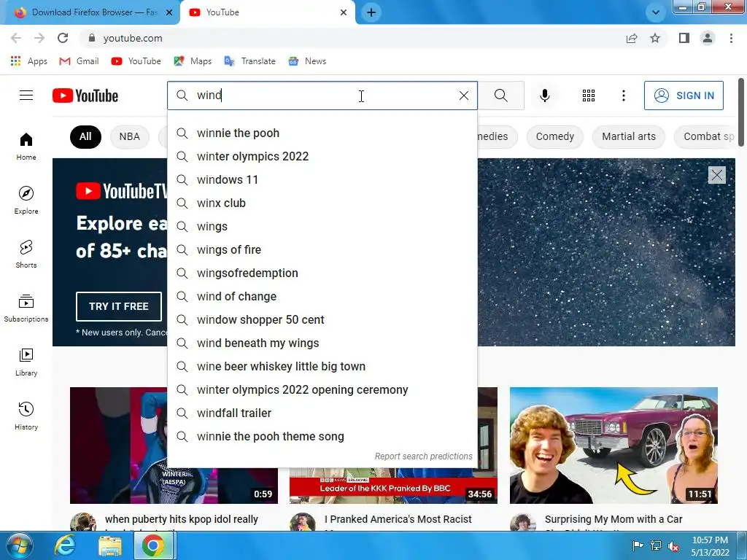The image size is (747, 560).
Task: Open the Apps bookmark shortcut
Action: pos(28,61)
